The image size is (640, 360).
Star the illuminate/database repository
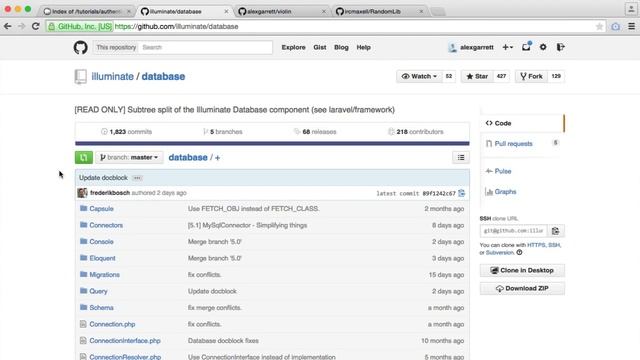click(477, 76)
